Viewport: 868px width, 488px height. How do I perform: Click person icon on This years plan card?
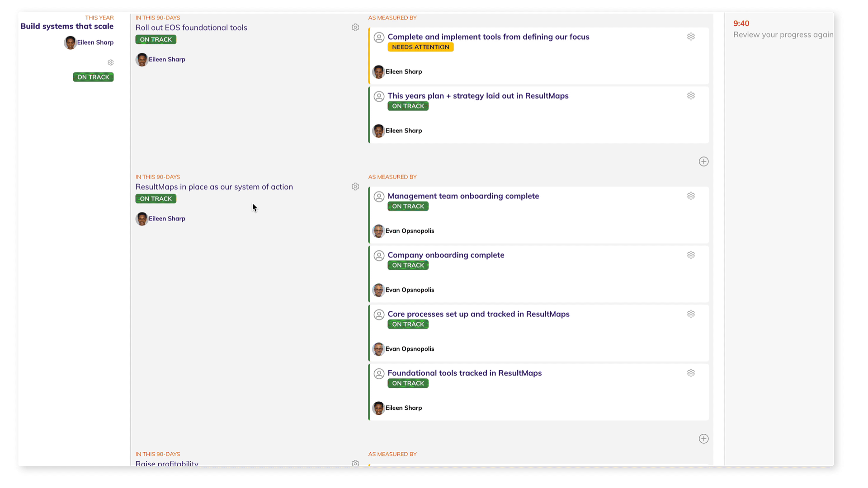379,96
